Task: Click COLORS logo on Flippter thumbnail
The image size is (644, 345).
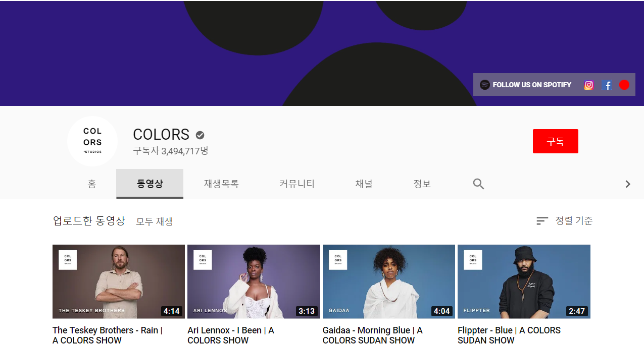Action: click(473, 260)
